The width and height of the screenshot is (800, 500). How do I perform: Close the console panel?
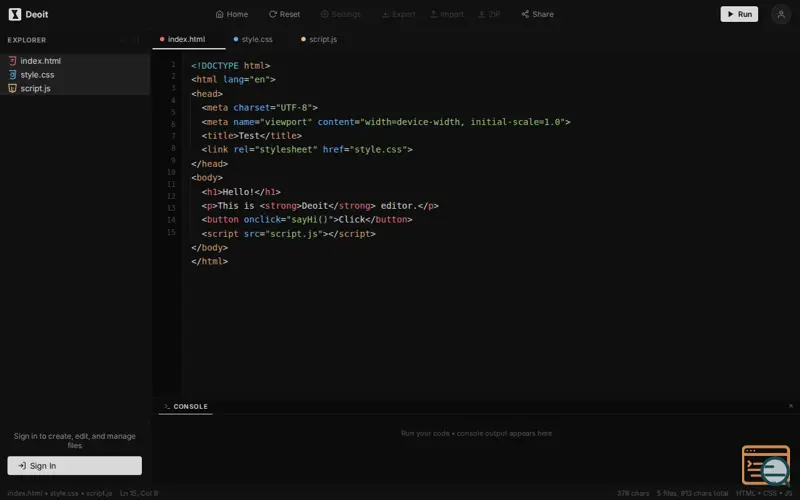(x=791, y=406)
